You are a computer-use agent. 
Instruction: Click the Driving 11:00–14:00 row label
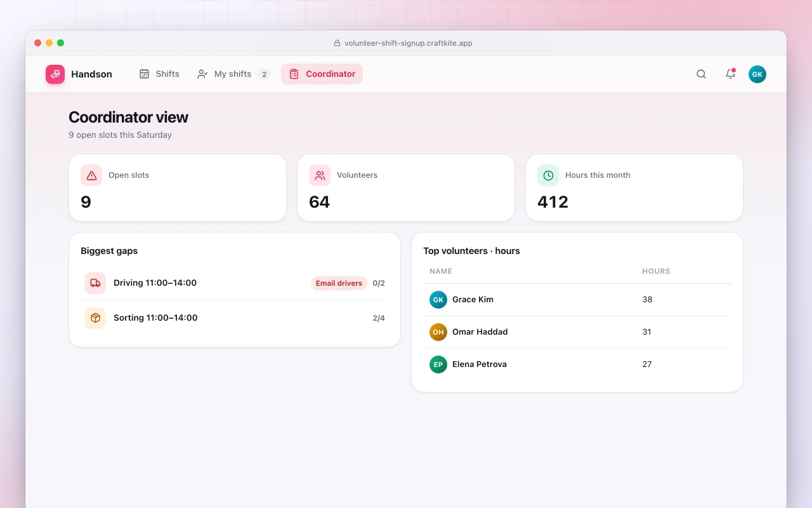(155, 283)
